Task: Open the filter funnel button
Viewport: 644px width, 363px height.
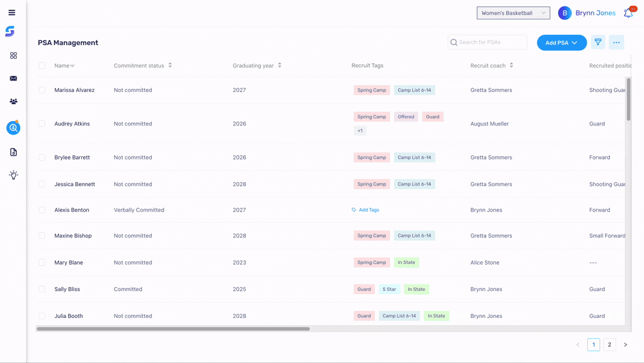Action: (598, 42)
